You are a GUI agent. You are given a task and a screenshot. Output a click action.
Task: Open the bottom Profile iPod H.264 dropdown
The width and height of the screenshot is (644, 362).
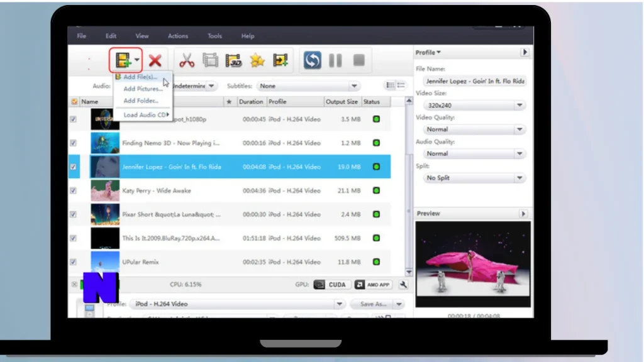pos(237,304)
